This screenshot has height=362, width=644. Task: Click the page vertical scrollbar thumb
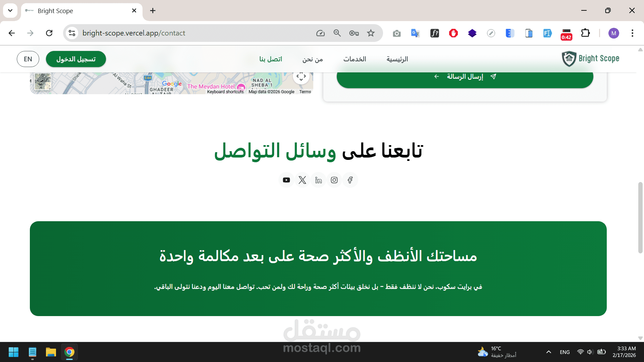[640, 218]
